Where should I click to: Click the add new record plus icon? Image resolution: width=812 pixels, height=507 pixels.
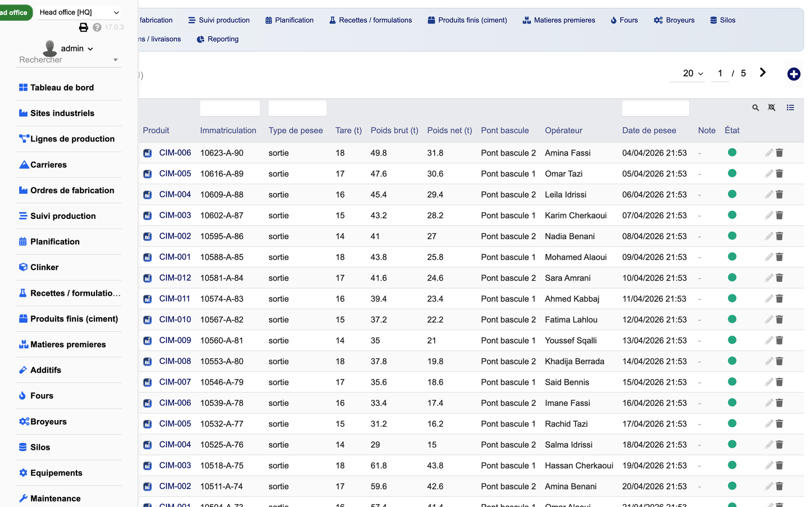tap(793, 74)
